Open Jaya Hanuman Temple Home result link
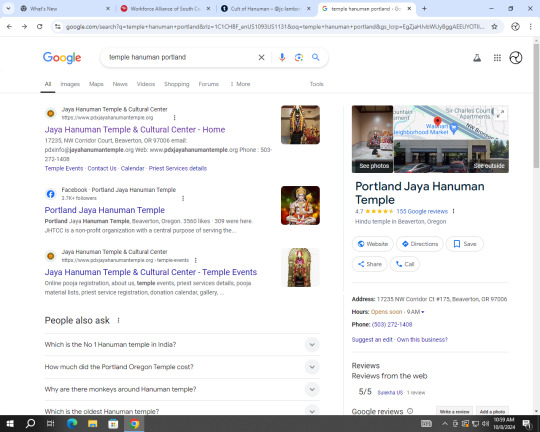This screenshot has width=540, height=432. (135, 130)
